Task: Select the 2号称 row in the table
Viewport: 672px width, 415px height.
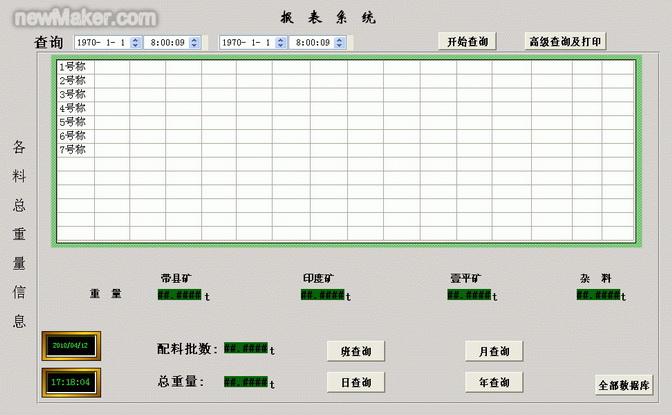Action: coord(346,81)
